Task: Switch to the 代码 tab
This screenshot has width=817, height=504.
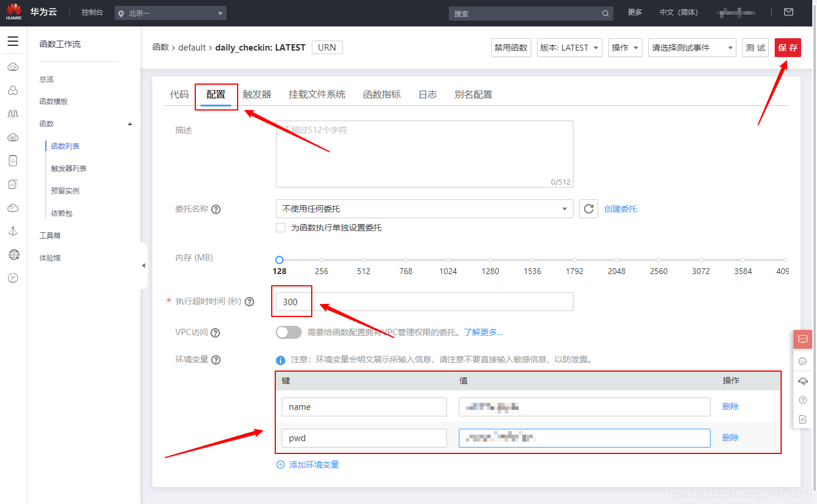Action: pos(179,94)
